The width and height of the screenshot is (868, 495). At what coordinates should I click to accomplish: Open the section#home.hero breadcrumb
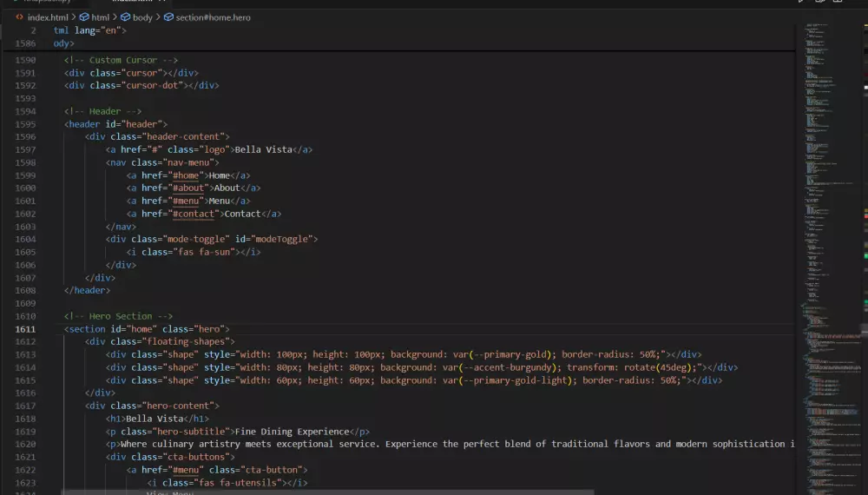[213, 17]
